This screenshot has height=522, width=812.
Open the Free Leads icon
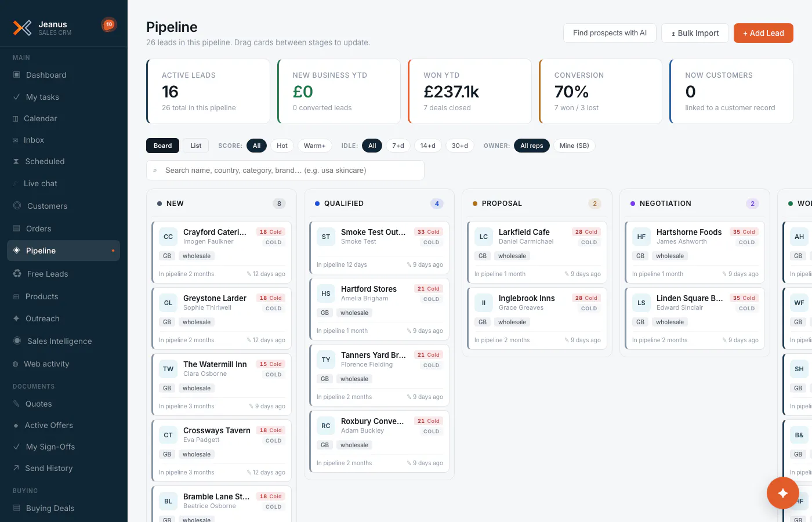tap(17, 274)
